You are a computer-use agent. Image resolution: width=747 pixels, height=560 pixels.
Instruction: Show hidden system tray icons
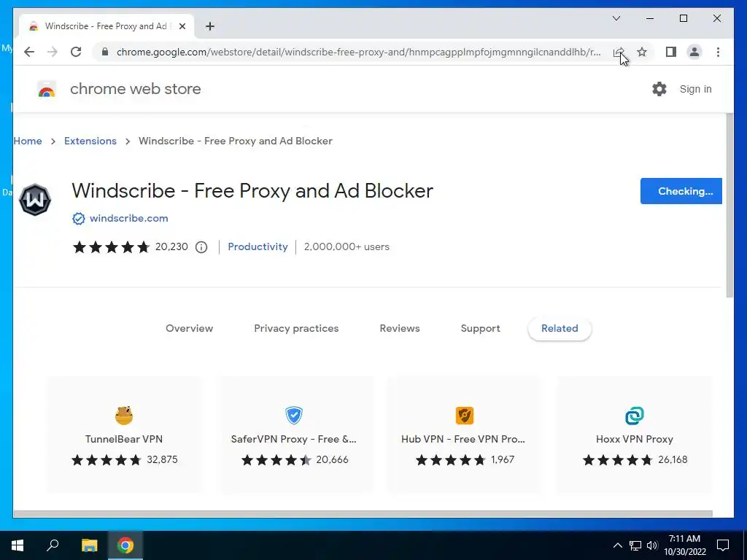coord(617,545)
